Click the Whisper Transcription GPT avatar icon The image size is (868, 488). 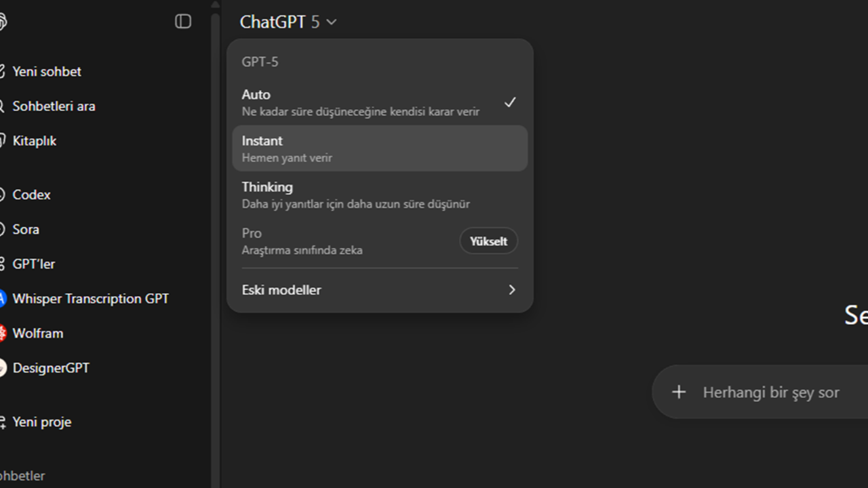point(3,299)
